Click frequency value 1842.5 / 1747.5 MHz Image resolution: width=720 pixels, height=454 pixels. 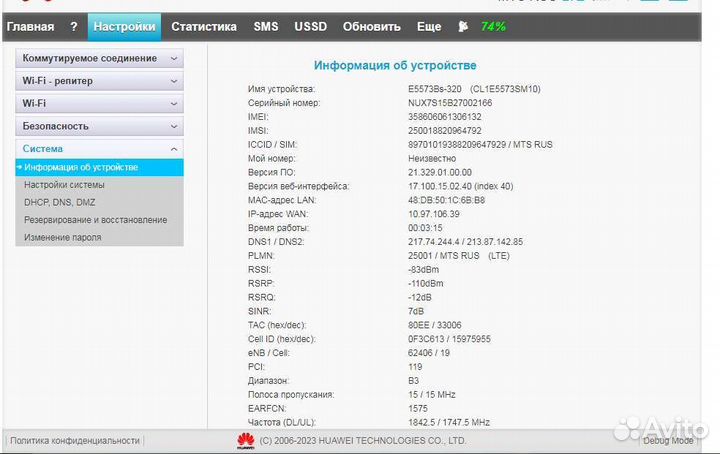tap(449, 422)
